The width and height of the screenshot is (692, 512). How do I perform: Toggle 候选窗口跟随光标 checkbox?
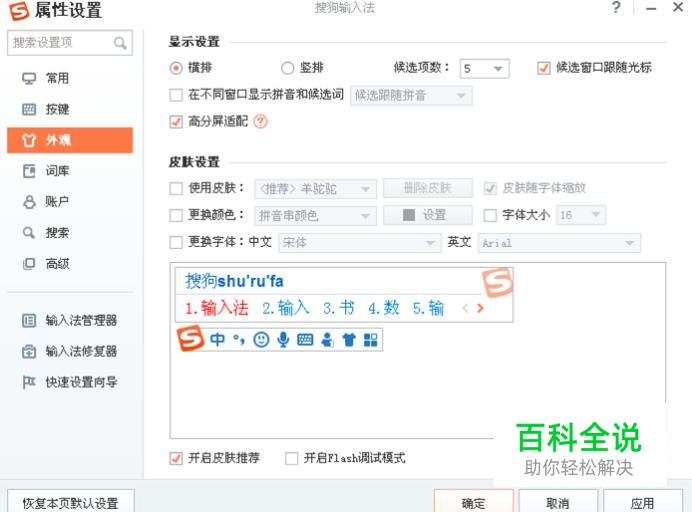pos(544,68)
